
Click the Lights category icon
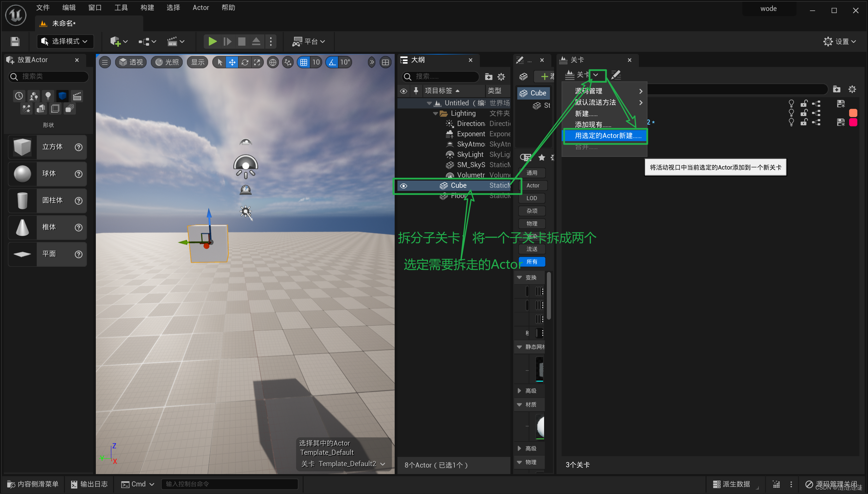48,96
